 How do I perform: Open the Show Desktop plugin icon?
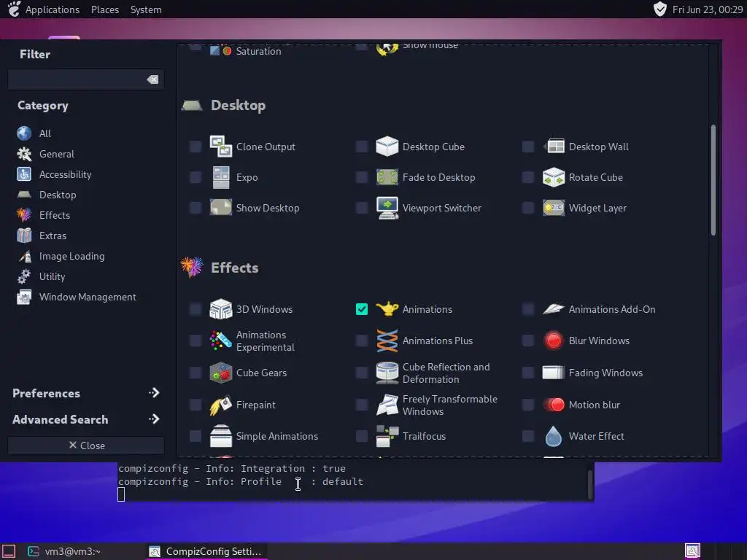click(220, 208)
